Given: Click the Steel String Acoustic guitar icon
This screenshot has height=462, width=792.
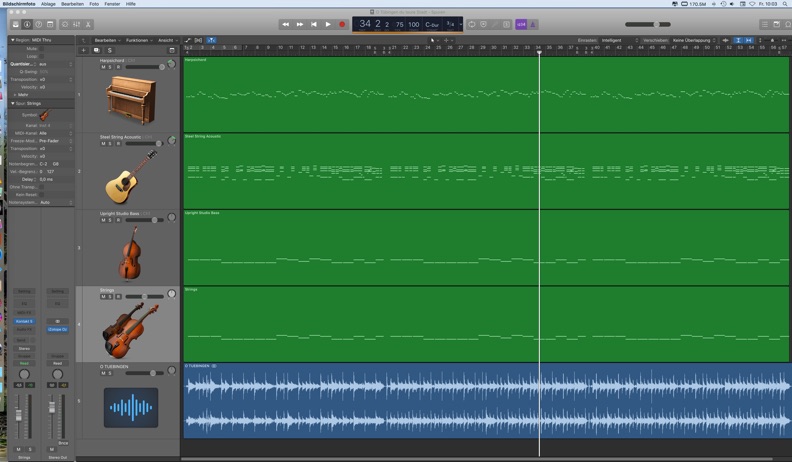Looking at the screenshot, I should tap(130, 177).
